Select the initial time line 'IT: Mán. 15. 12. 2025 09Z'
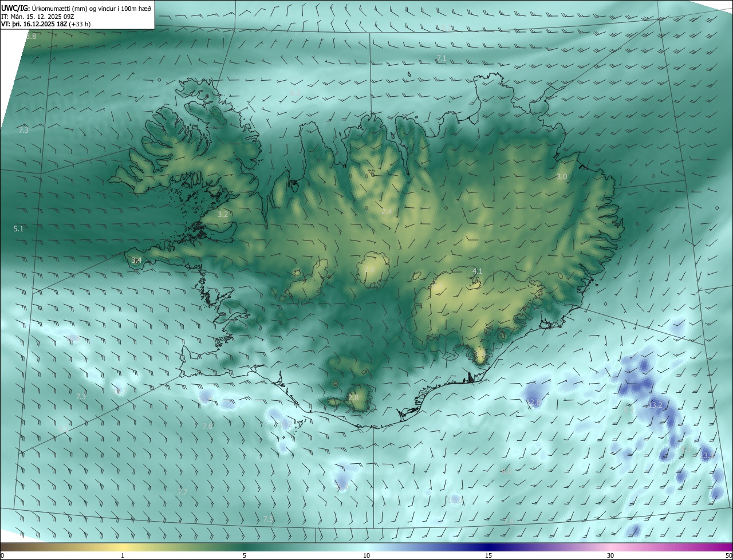 [38, 16]
